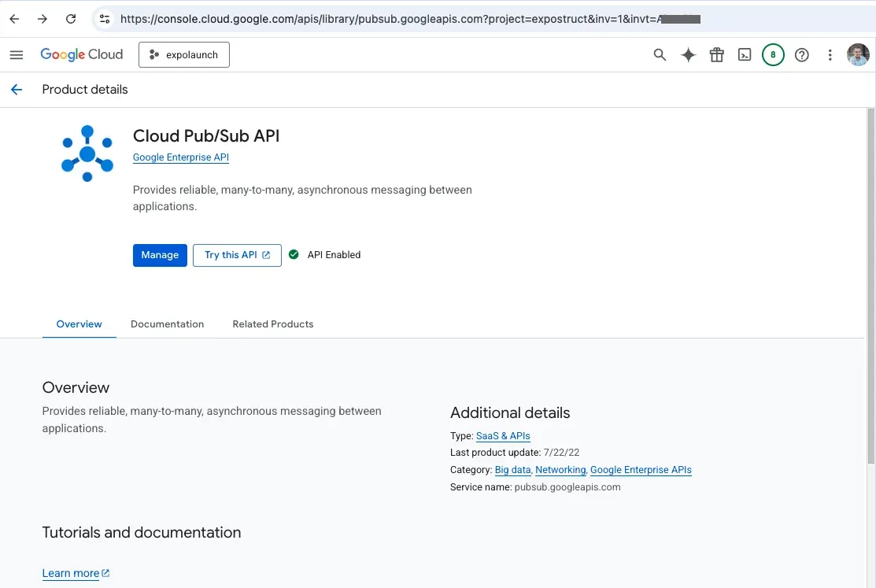Click the Product details title

(85, 90)
